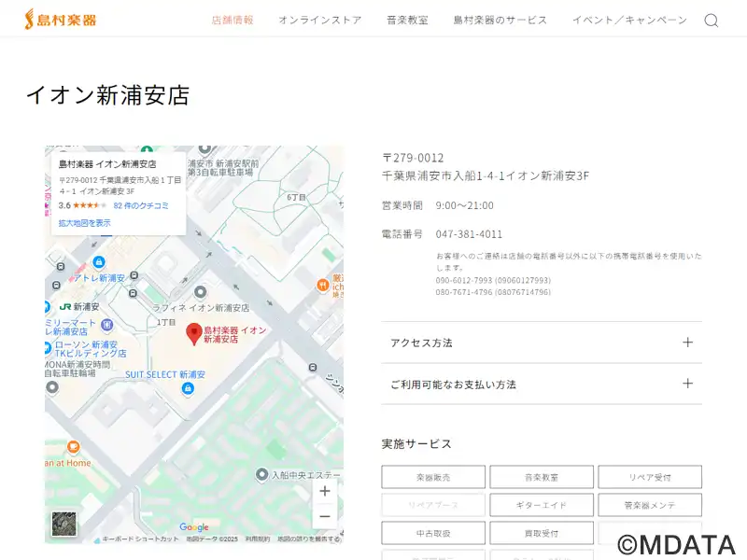The width and height of the screenshot is (747, 560).
Task: Click mobile number 090-6012-7993
Action: click(463, 281)
